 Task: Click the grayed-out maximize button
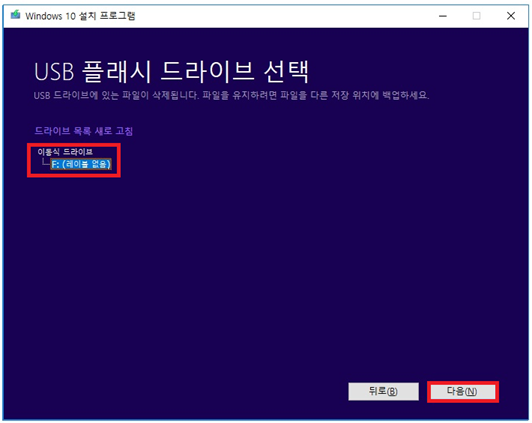(x=476, y=16)
